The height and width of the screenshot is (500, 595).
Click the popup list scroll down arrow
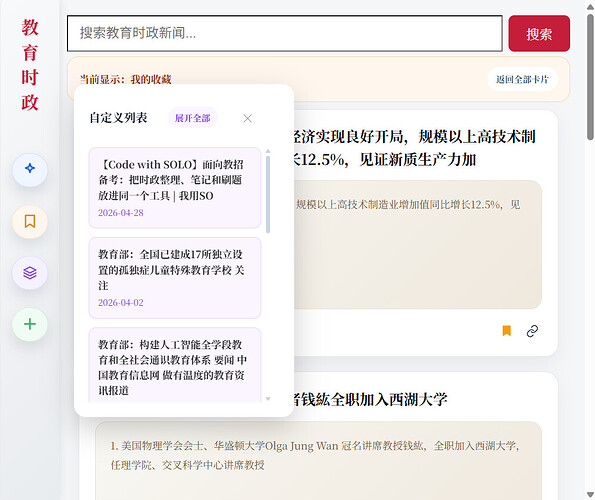(x=268, y=398)
